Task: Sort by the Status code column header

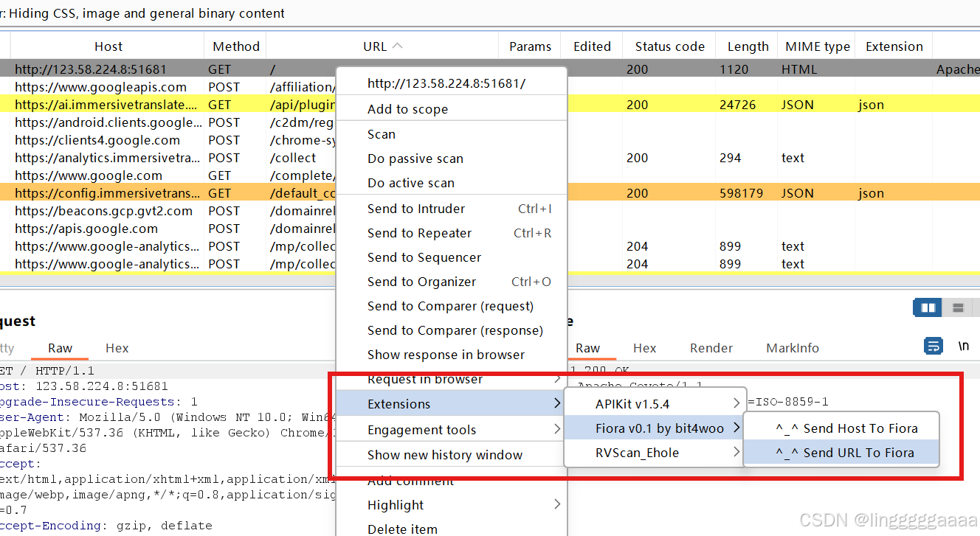Action: click(669, 46)
